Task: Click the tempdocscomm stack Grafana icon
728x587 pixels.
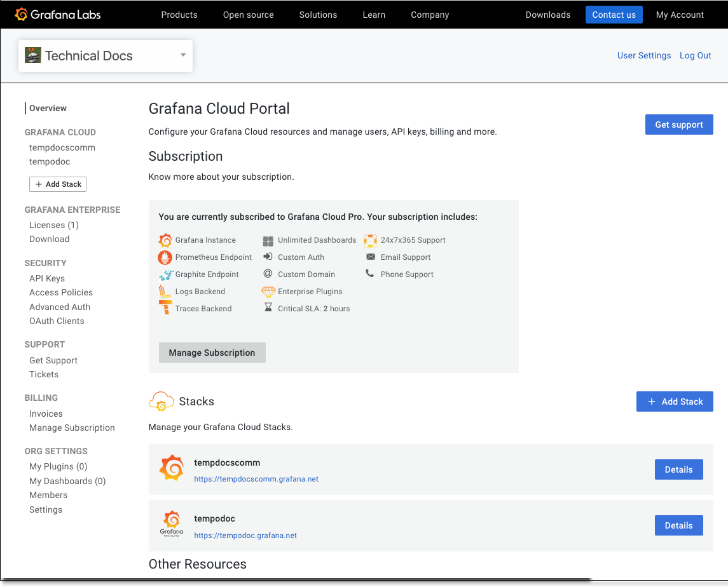Action: pos(172,469)
